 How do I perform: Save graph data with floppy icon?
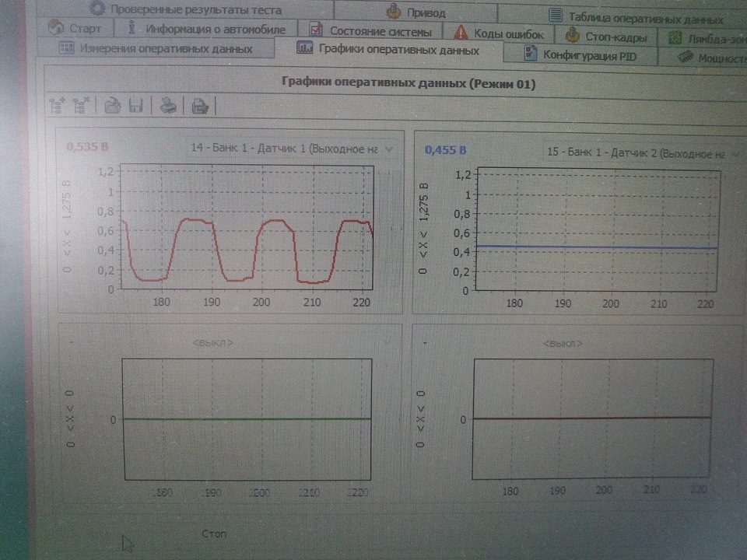coord(135,105)
